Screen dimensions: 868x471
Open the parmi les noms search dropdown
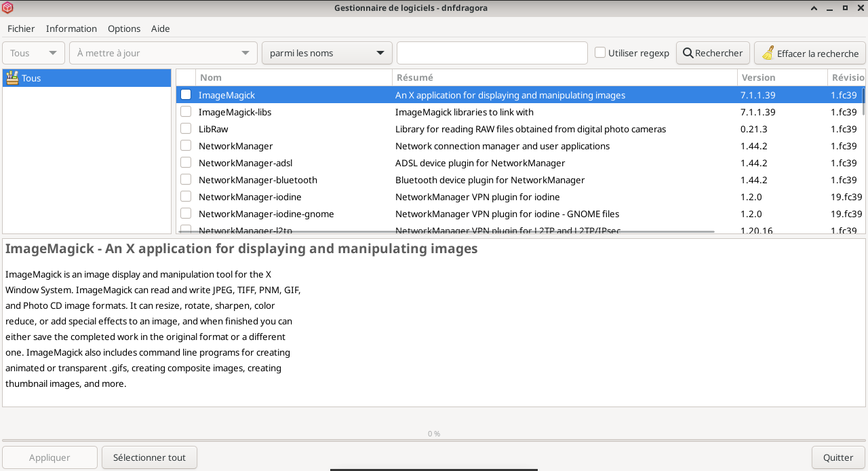pyautogui.click(x=327, y=53)
